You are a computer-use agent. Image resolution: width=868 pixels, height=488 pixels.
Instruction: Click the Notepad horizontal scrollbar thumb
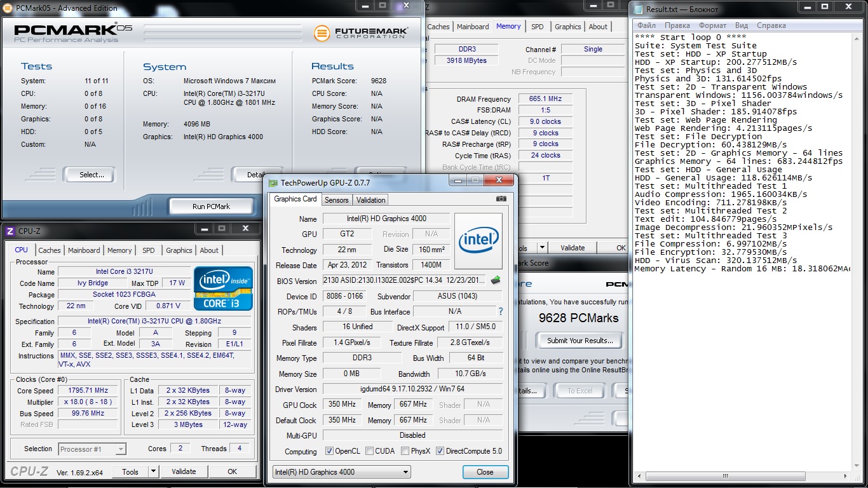point(725,476)
